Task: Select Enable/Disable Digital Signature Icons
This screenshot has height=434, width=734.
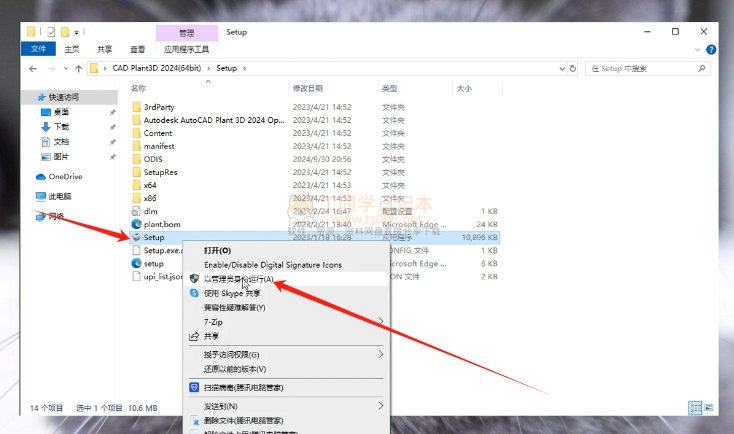Action: 273,265
